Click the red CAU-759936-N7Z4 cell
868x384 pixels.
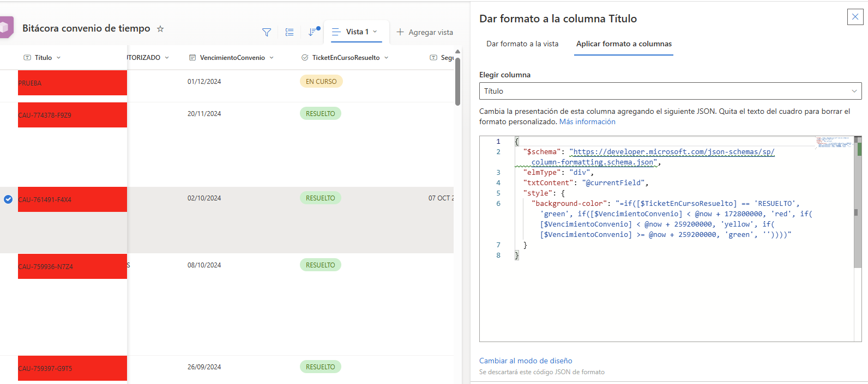click(x=73, y=266)
